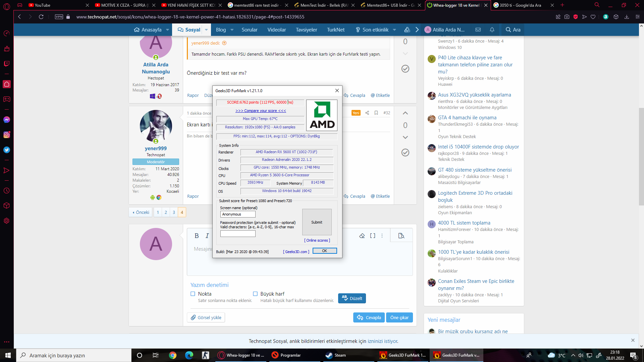644x362 pixels.
Task: Expand the Son etkinlik dropdown arrow
Action: click(394, 29)
